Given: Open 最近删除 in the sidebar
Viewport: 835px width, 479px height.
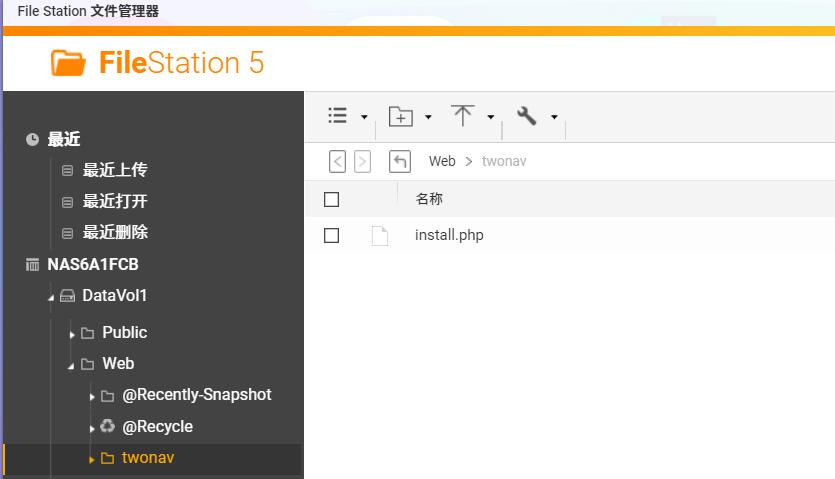Looking at the screenshot, I should (x=114, y=232).
